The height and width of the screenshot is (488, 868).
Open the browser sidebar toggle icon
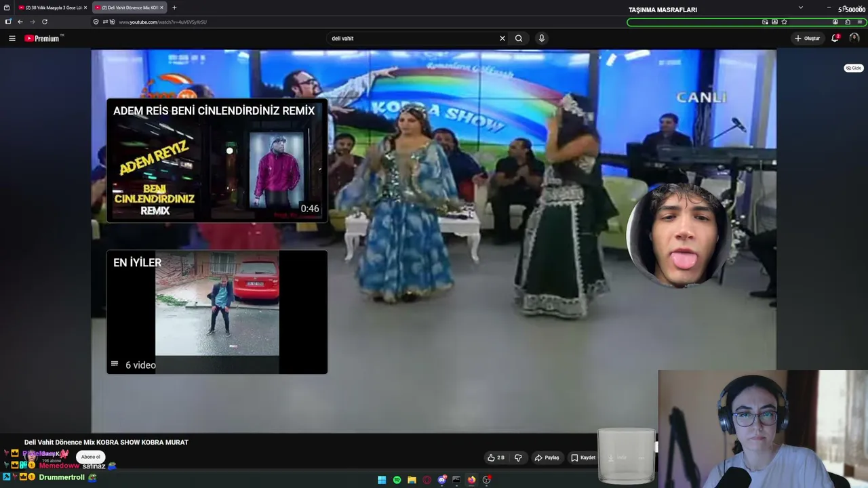tap(8, 22)
